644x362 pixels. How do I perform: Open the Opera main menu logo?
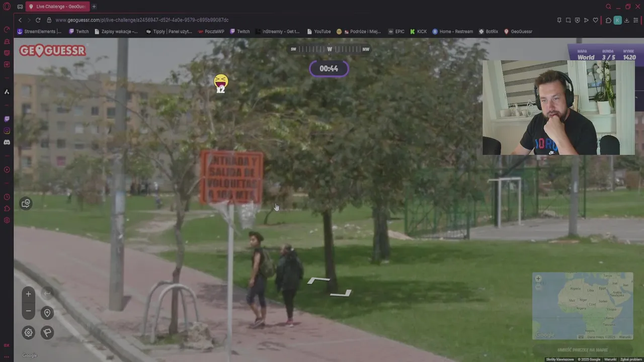[7, 7]
